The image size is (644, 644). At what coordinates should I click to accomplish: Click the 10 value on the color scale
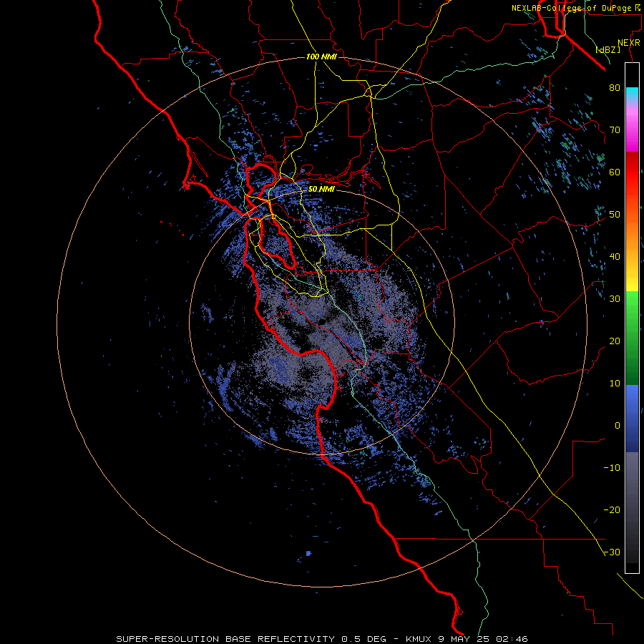[x=615, y=384]
